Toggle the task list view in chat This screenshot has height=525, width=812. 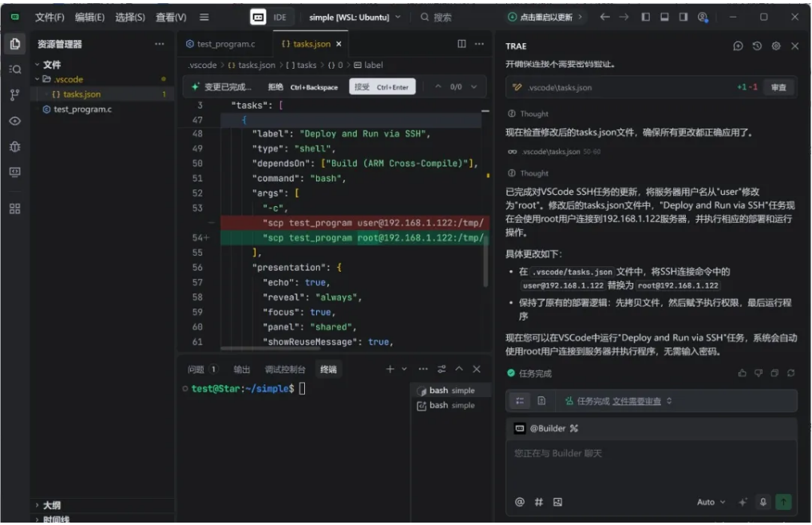click(x=519, y=400)
